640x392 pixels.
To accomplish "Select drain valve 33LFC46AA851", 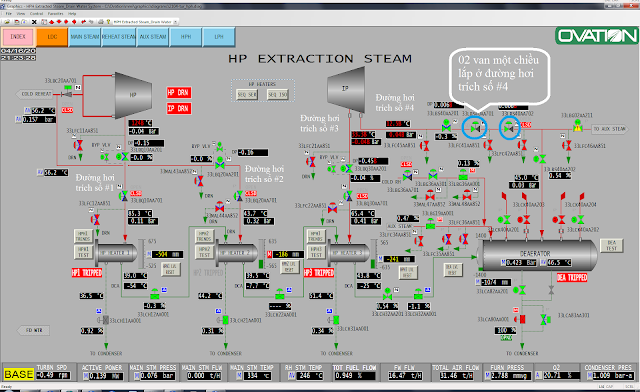I will click(567, 145).
